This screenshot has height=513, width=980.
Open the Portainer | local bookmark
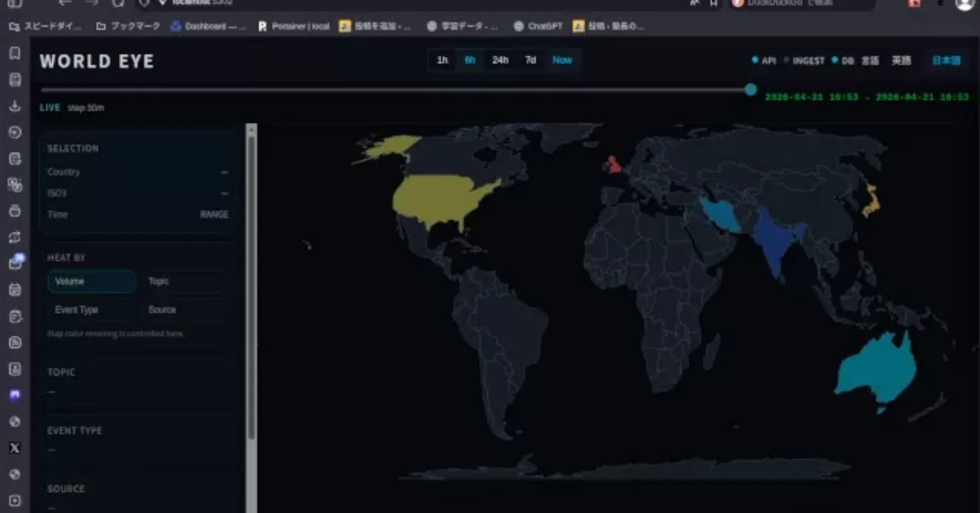294,26
